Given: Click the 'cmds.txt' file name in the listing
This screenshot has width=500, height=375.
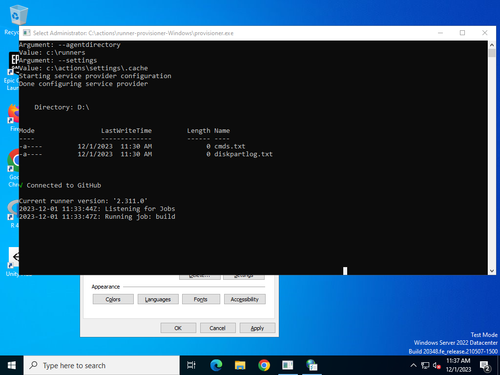Looking at the screenshot, I should point(230,146).
